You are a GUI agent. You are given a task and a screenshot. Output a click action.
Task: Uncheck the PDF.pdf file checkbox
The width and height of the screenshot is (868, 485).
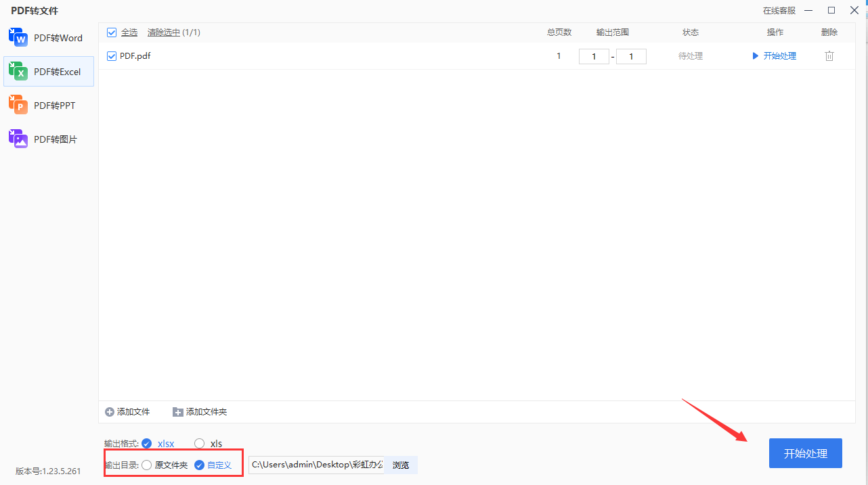coord(112,56)
